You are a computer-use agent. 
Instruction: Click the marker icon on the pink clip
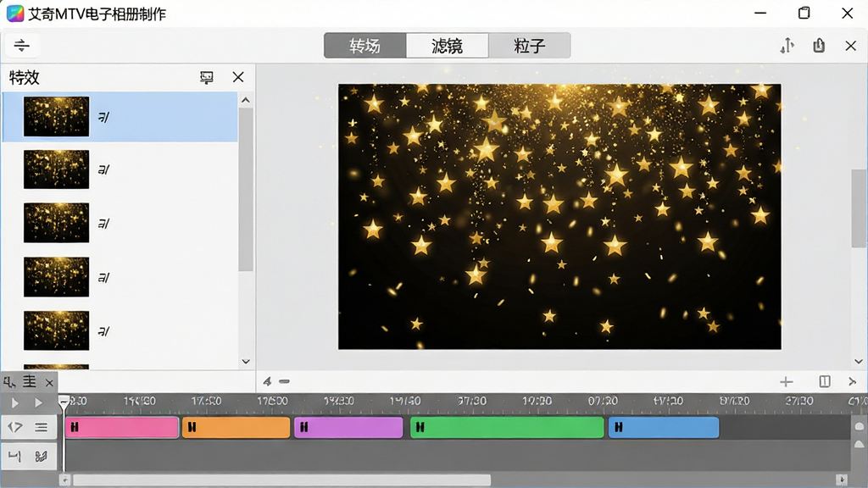pos(75,427)
